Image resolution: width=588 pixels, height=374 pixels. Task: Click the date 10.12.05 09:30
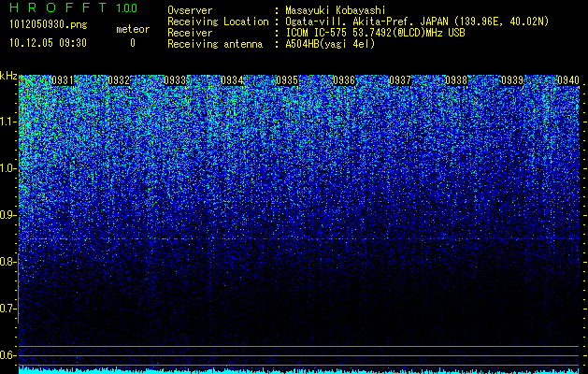tap(48, 43)
